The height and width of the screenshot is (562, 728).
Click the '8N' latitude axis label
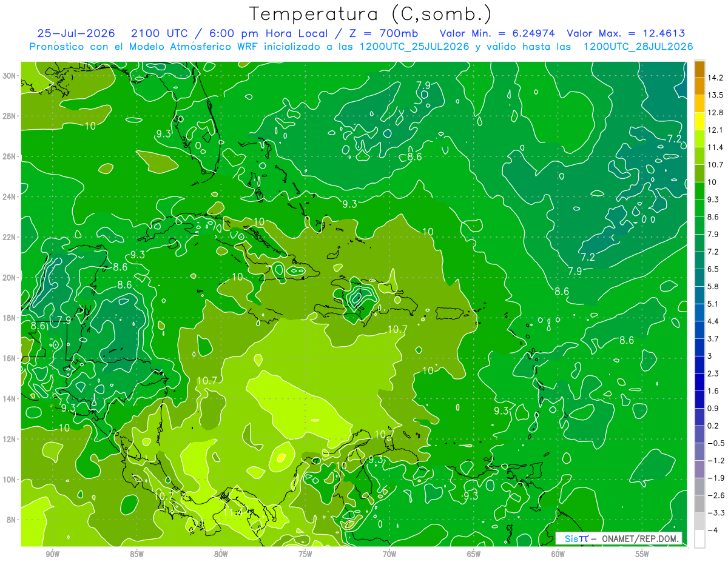(10, 520)
